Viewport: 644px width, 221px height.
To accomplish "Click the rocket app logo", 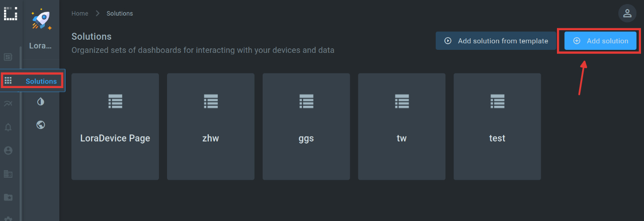I will pos(41,19).
